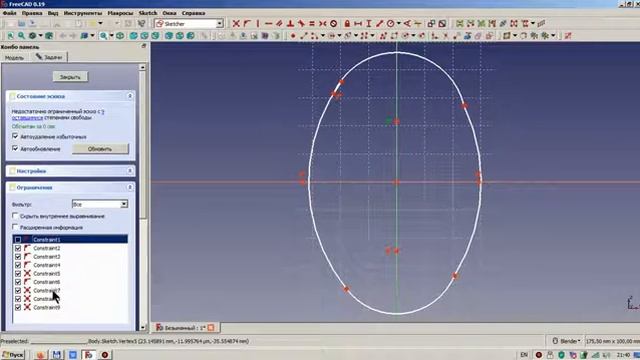Expand the settings section
This screenshot has width=640, height=360.
click(x=130, y=171)
